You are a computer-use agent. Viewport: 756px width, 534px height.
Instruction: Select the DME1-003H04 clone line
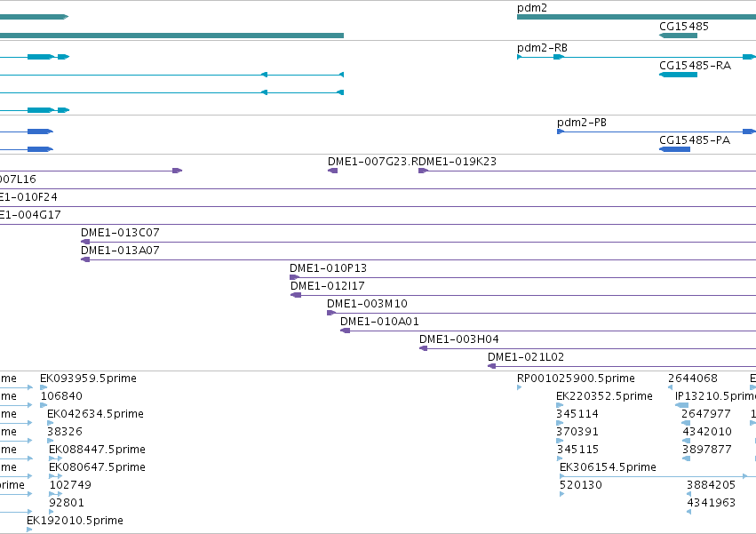click(587, 348)
